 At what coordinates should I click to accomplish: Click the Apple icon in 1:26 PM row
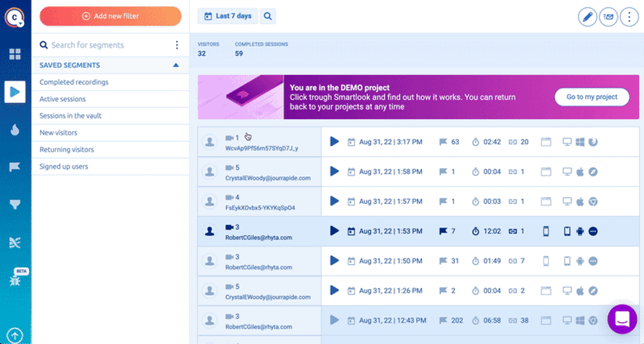click(x=580, y=290)
